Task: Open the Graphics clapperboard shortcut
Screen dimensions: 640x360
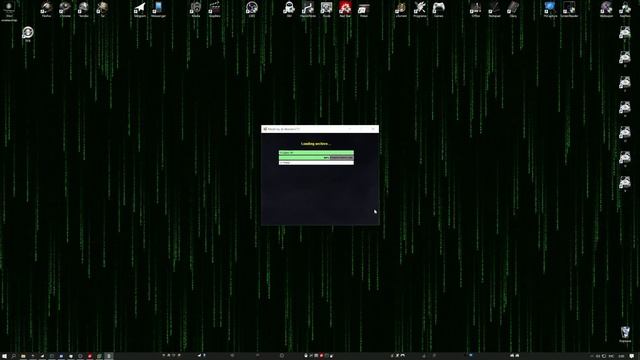Action: coord(215,9)
